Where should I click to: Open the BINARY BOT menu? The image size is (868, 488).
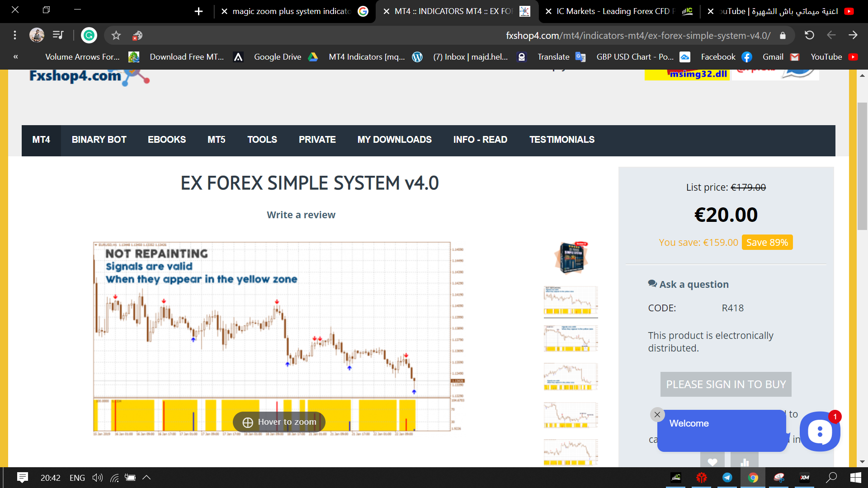99,140
